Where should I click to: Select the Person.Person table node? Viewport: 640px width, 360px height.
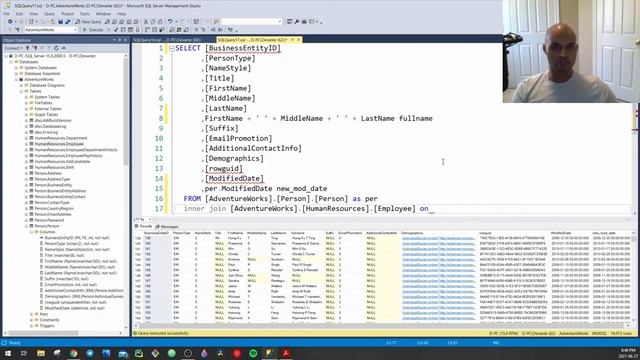click(x=47, y=226)
